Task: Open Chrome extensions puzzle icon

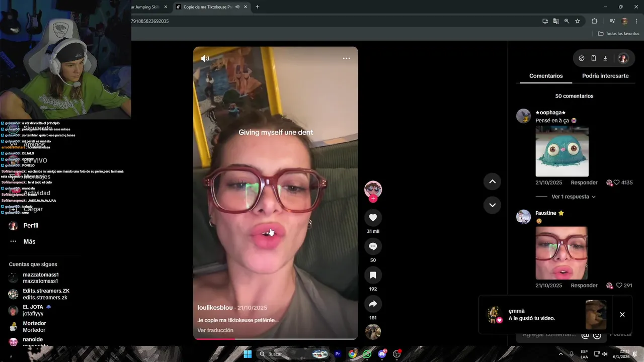Action: (x=595, y=21)
